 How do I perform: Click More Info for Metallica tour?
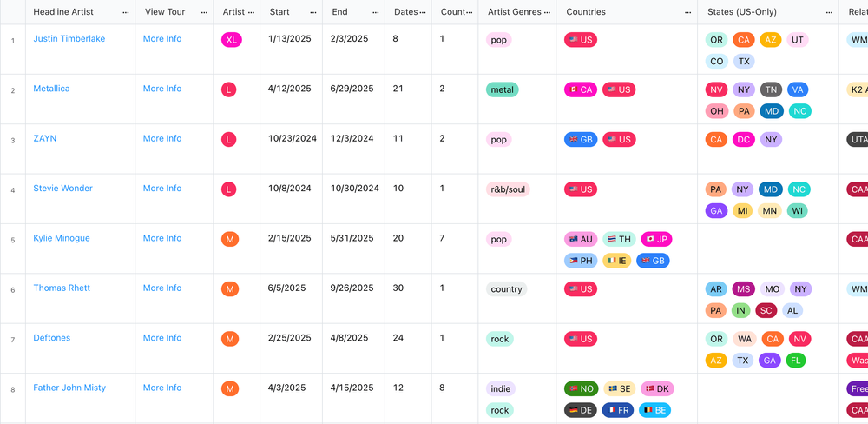pos(162,89)
